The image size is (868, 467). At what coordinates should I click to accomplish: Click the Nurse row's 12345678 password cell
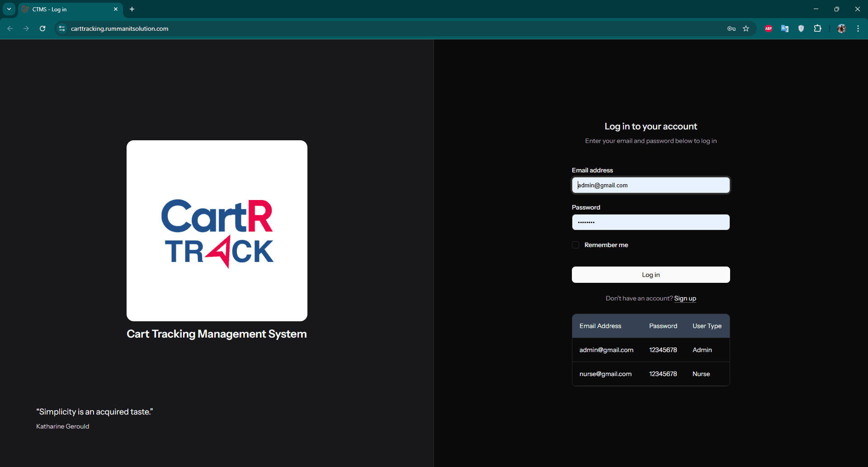click(663, 374)
